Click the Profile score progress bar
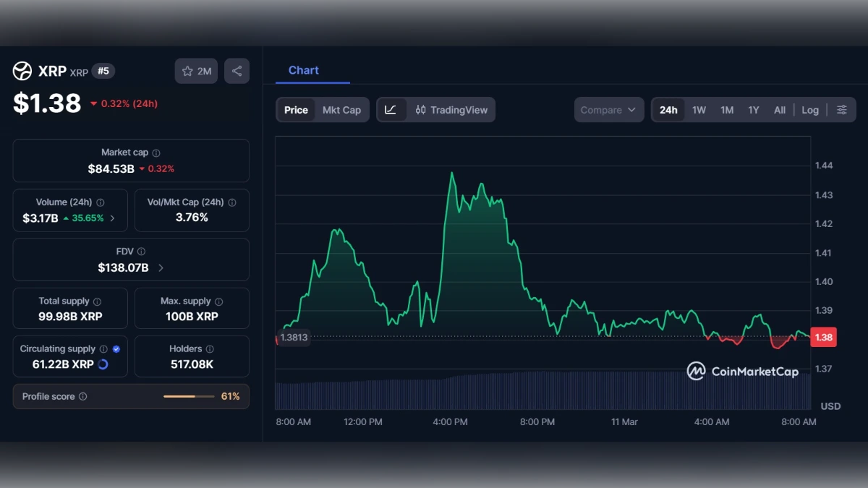Screen dimensions: 868x488 [190, 396]
